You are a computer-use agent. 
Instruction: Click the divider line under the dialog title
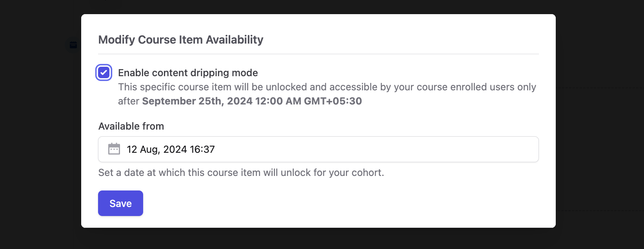(x=318, y=54)
